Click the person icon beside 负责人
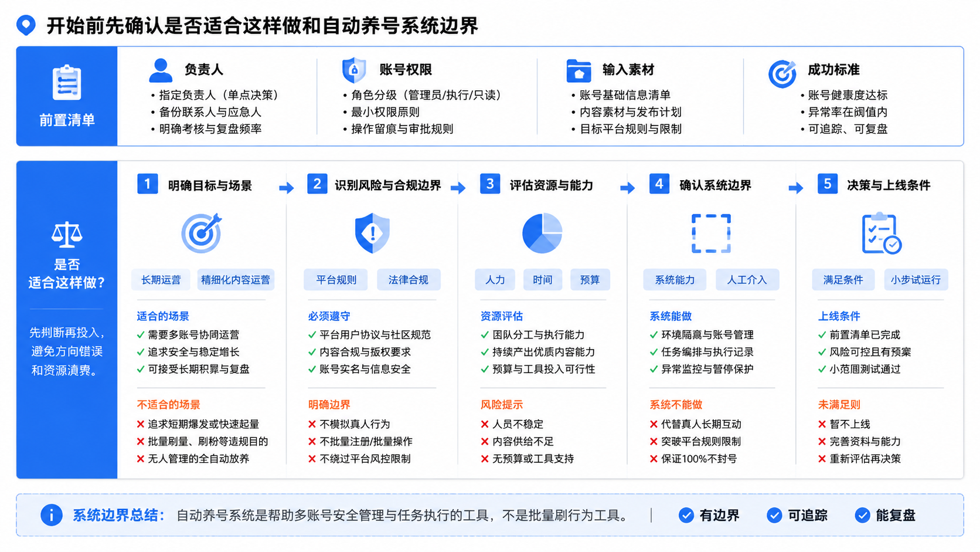Viewport: 980px width, 552px height. (x=161, y=70)
